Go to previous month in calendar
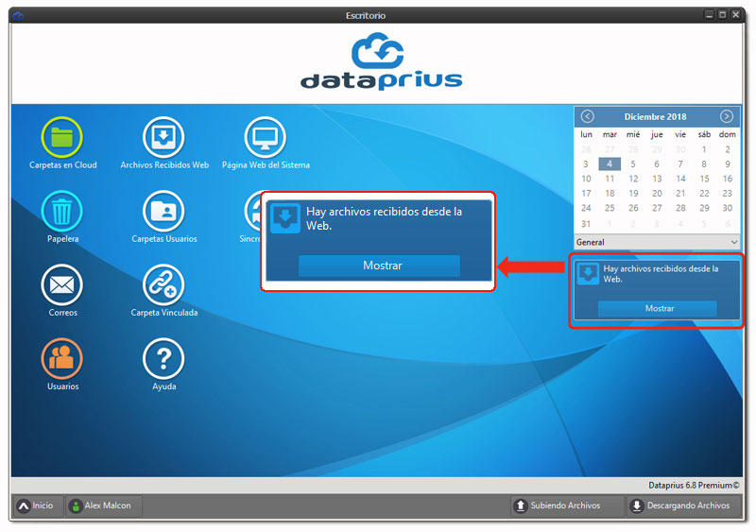 point(587,116)
